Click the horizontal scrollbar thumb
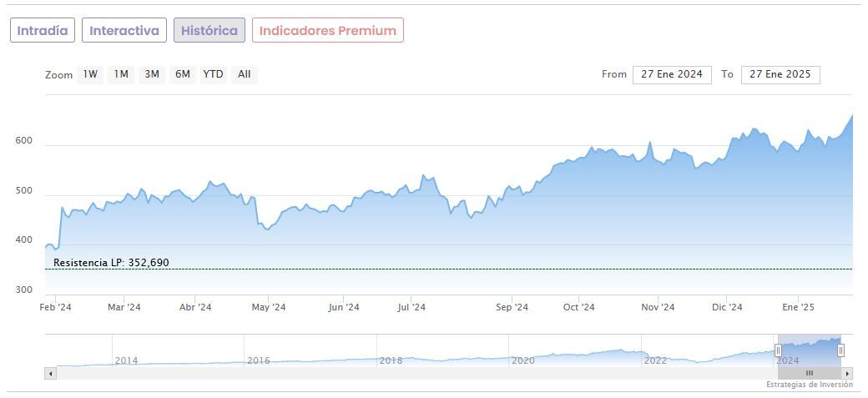The image size is (868, 398). click(809, 373)
